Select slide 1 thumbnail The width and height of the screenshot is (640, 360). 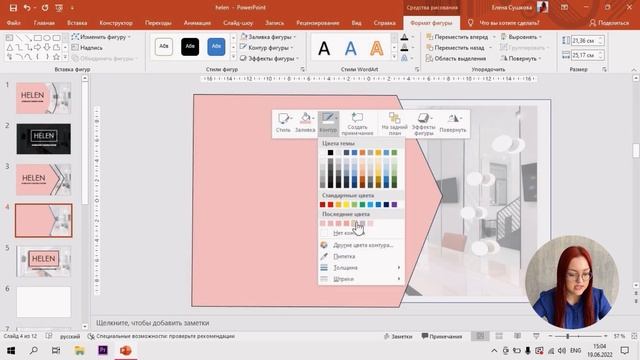tap(43, 98)
